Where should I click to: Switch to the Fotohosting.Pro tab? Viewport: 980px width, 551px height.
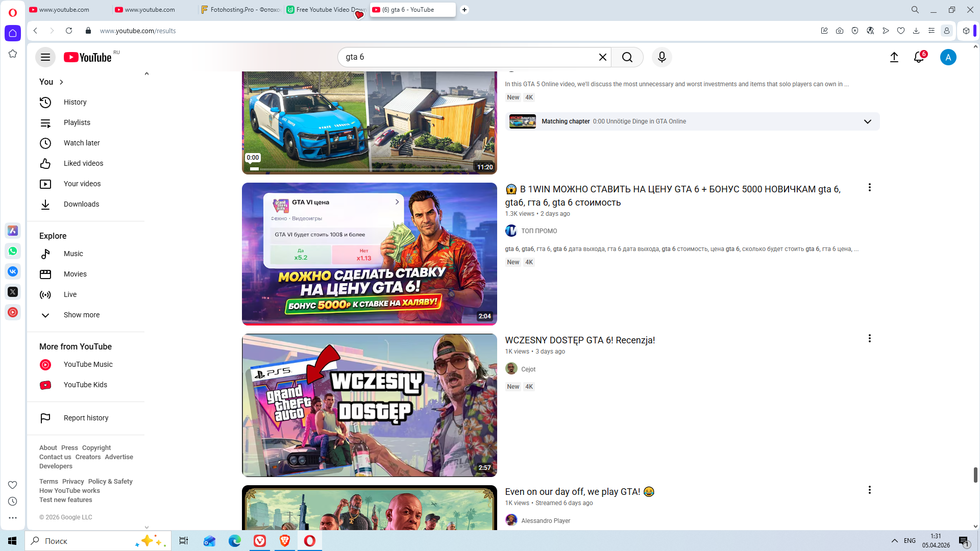pyautogui.click(x=240, y=10)
